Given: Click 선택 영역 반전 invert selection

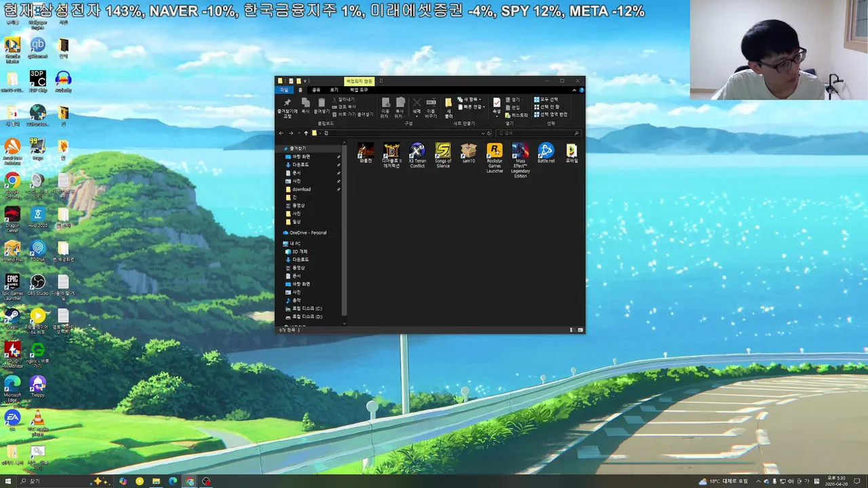Looking at the screenshot, I should tap(550, 115).
